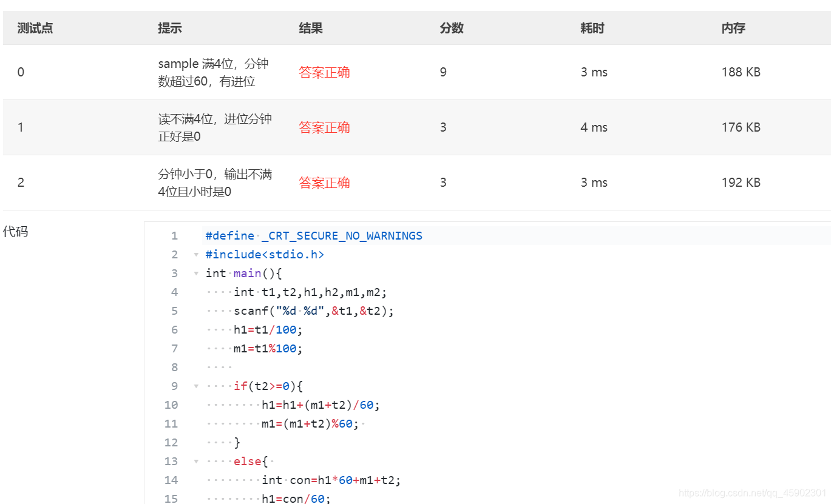831x504 pixels.
Task: Click line number 1 in the gutter
Action: [175, 236]
